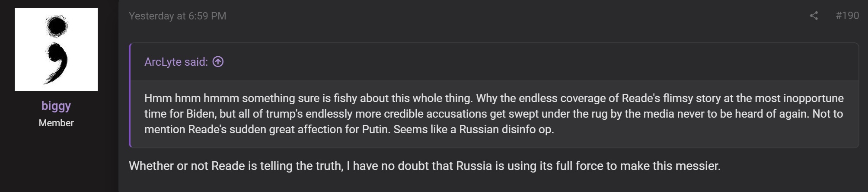Image resolution: width=868 pixels, height=192 pixels.
Task: Click the empty quote header bar area
Action: [x=519, y=62]
